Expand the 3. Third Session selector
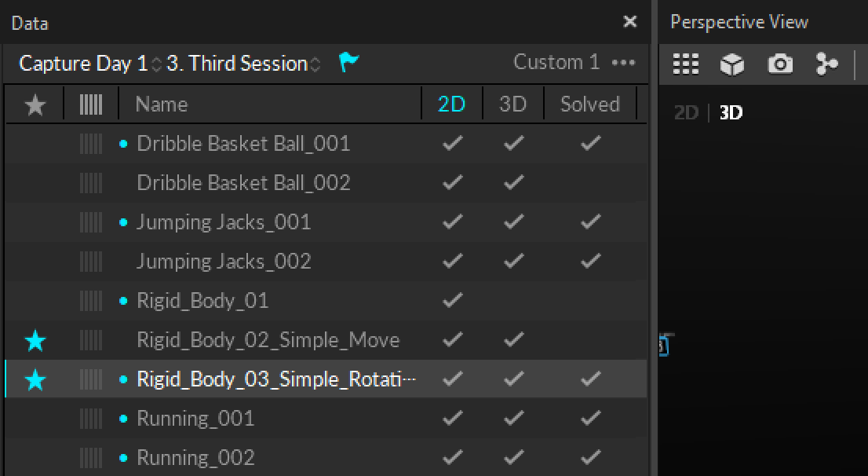This screenshot has height=476, width=868. pyautogui.click(x=243, y=64)
